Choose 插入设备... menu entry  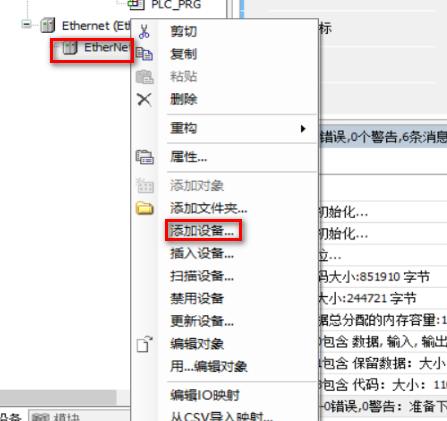202,254
